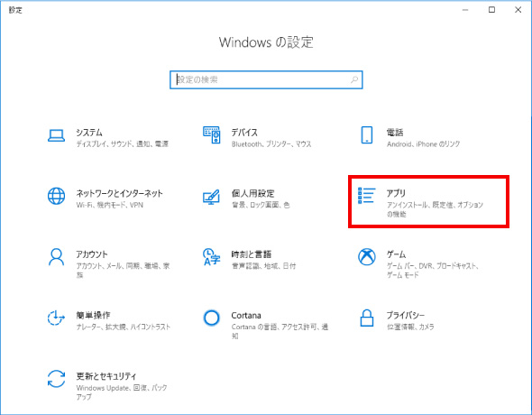The width and height of the screenshot is (532, 415).
Task: Click the 個人用設定 paintbrush icon
Action: pyautogui.click(x=211, y=197)
